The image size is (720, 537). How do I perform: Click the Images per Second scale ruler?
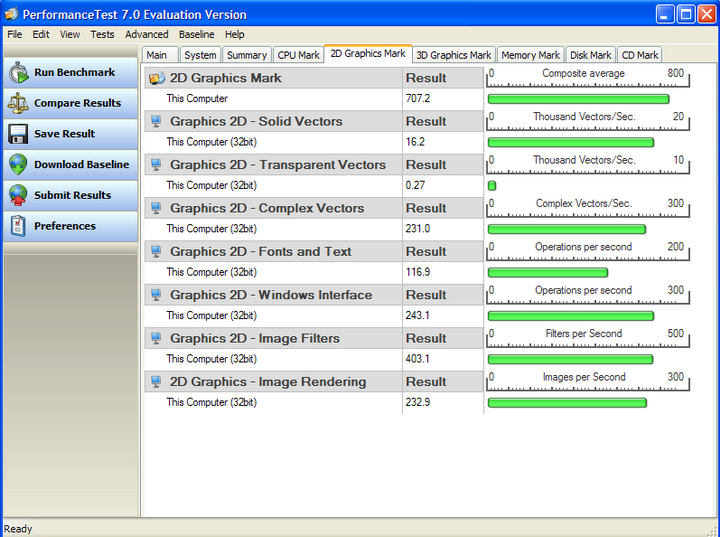tap(588, 381)
